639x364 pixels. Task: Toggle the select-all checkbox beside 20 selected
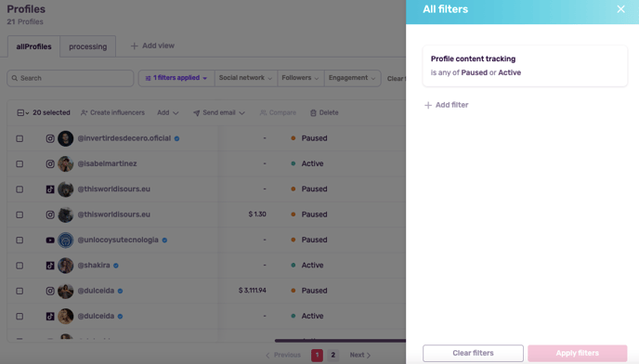coord(20,113)
